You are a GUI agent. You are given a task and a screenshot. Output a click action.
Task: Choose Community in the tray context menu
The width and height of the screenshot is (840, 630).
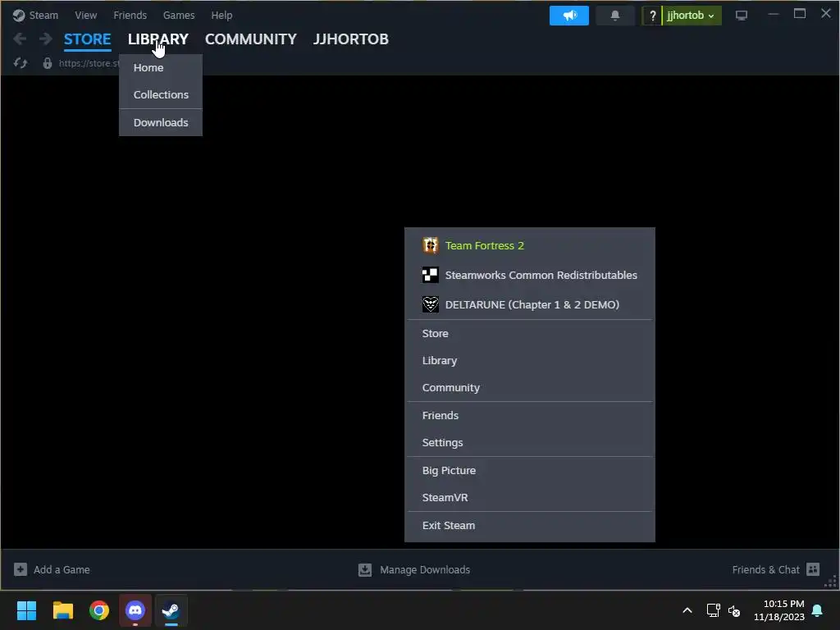click(529, 387)
